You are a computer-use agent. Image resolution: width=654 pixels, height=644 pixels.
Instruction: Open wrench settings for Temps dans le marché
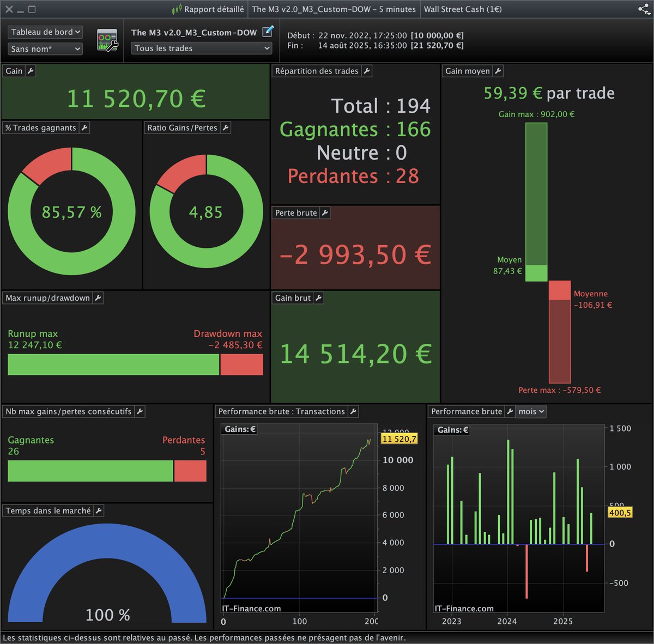pos(99,511)
